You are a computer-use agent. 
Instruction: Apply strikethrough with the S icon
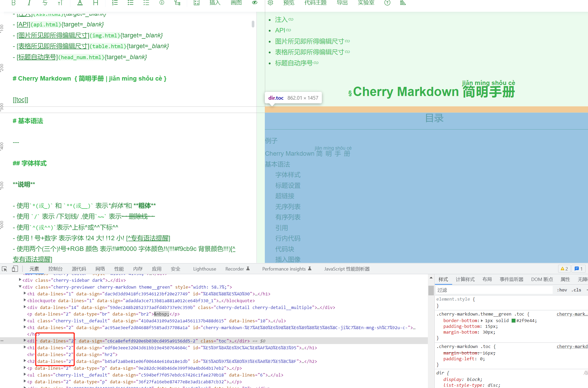pyautogui.click(x=45, y=3)
